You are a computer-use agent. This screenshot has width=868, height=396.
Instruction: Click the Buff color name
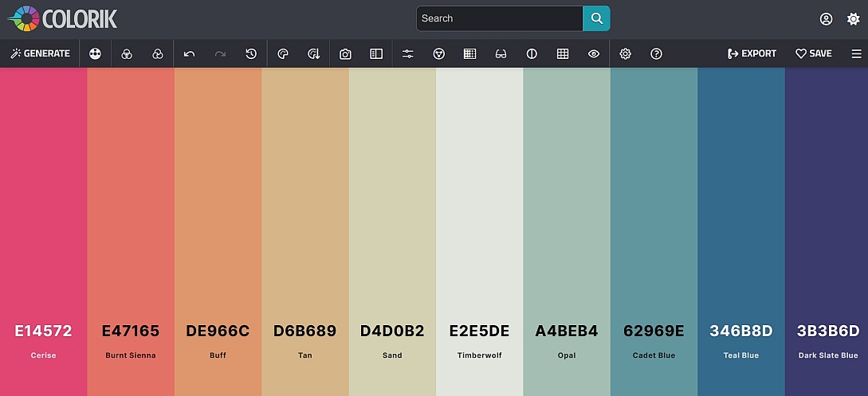[218, 355]
